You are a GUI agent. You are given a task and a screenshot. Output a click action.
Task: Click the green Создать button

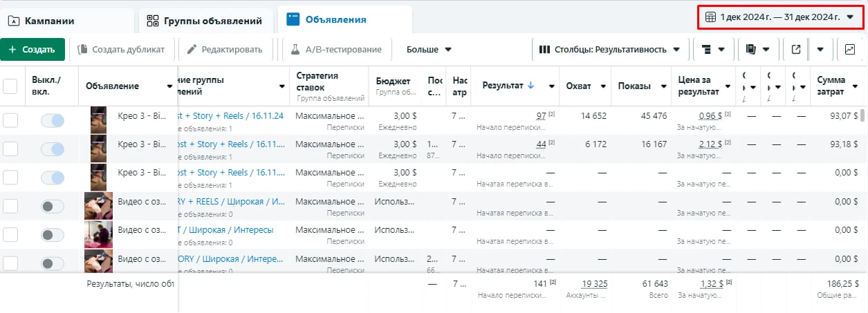point(33,50)
